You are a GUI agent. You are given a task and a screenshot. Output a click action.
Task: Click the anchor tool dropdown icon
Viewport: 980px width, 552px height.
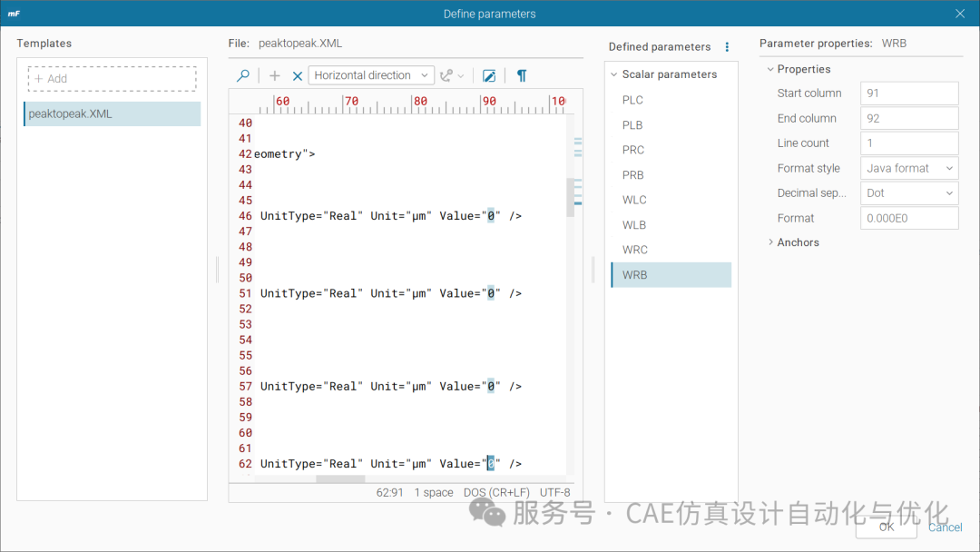pos(451,75)
